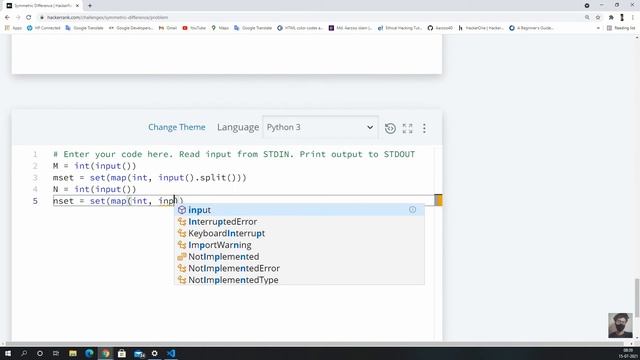
Task: Pick the NotImplementedType suggestion
Action: pos(299,280)
